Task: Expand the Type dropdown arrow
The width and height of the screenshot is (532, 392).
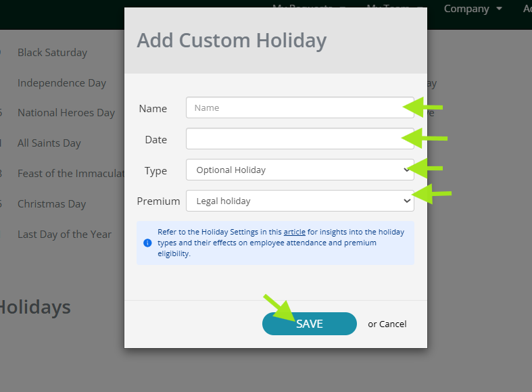Action: pos(407,170)
